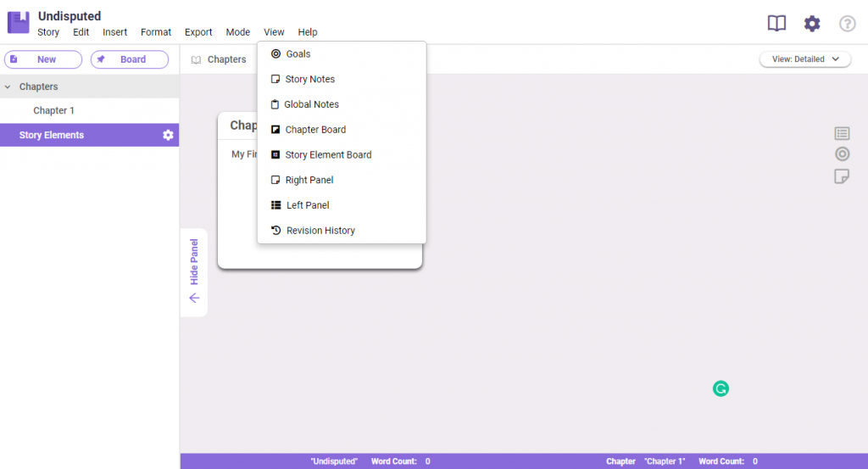Click the Undisputed purple book logo
The width and height of the screenshot is (868, 469).
click(19, 23)
